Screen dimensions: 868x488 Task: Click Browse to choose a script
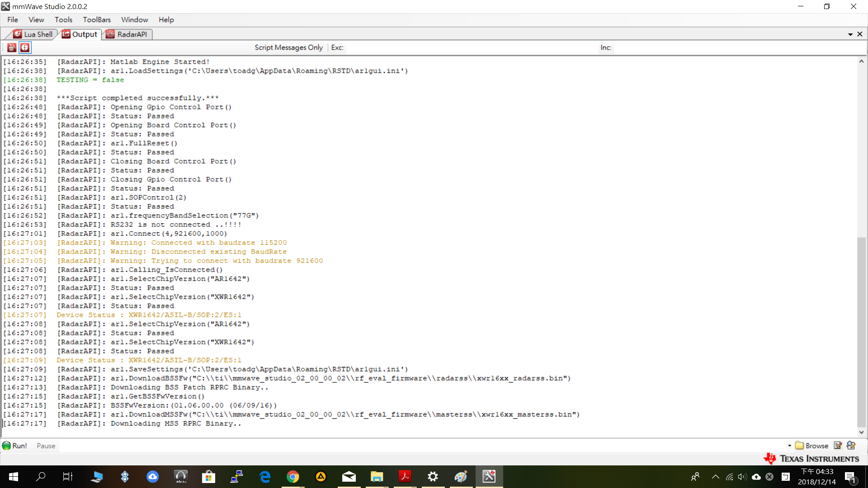click(x=812, y=446)
